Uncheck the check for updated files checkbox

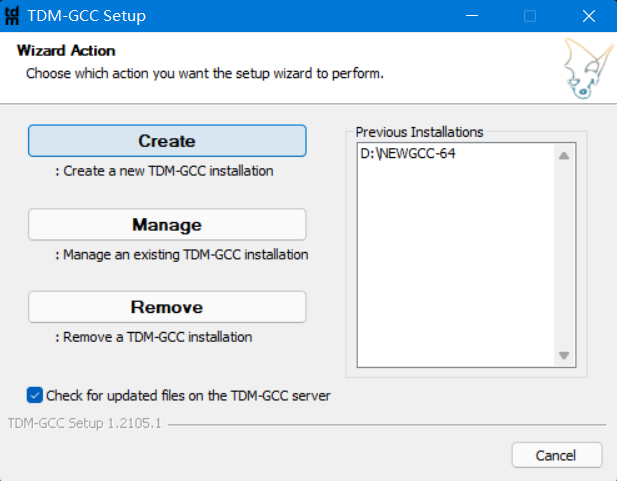coord(35,395)
